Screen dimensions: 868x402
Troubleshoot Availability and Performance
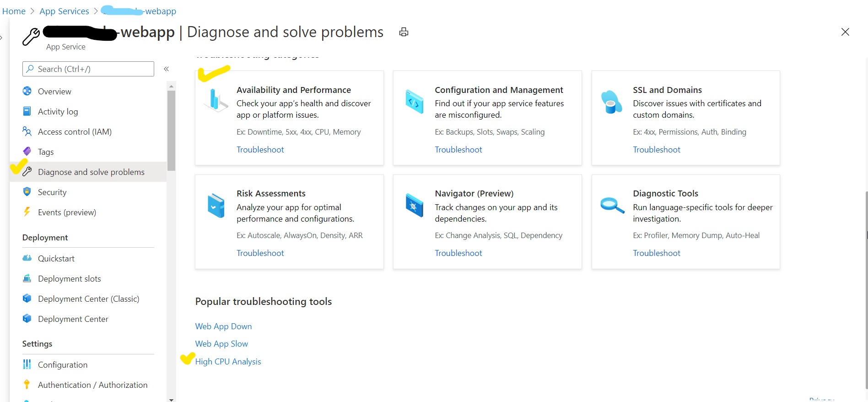coord(260,149)
